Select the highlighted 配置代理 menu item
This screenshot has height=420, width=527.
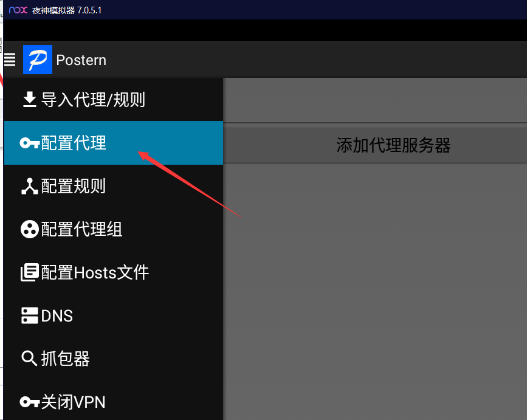(x=74, y=143)
